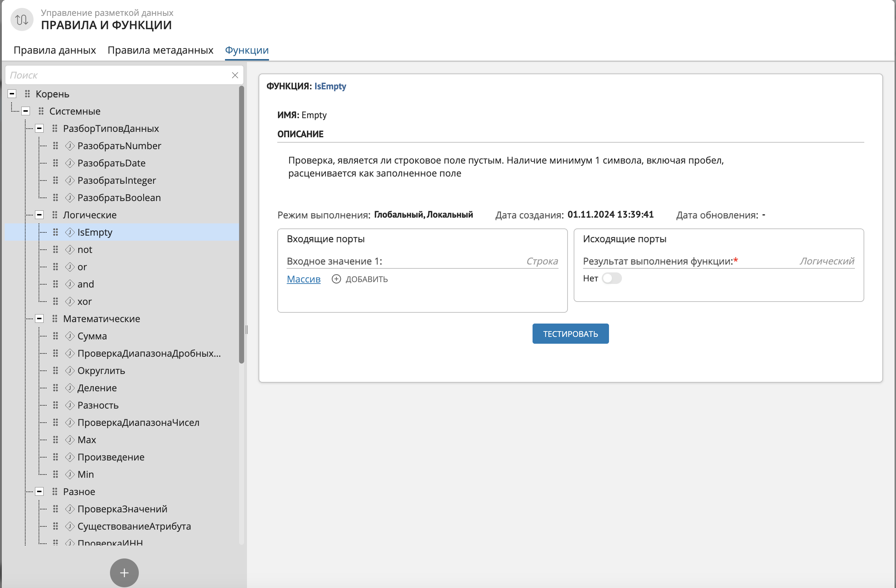Click drag handle icon beside Корень
Screen dimensions: 896x588
27,94
